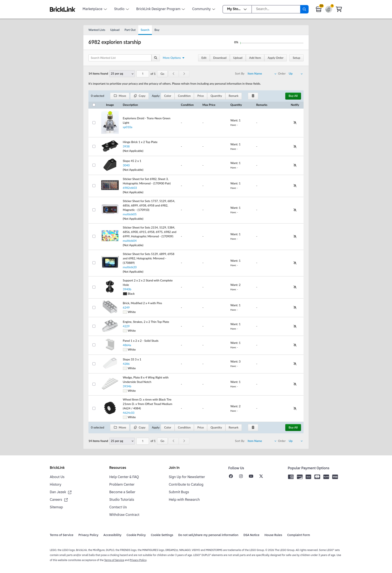Click the blue search magnifier button
The width and height of the screenshot is (392, 573).
pos(304,9)
